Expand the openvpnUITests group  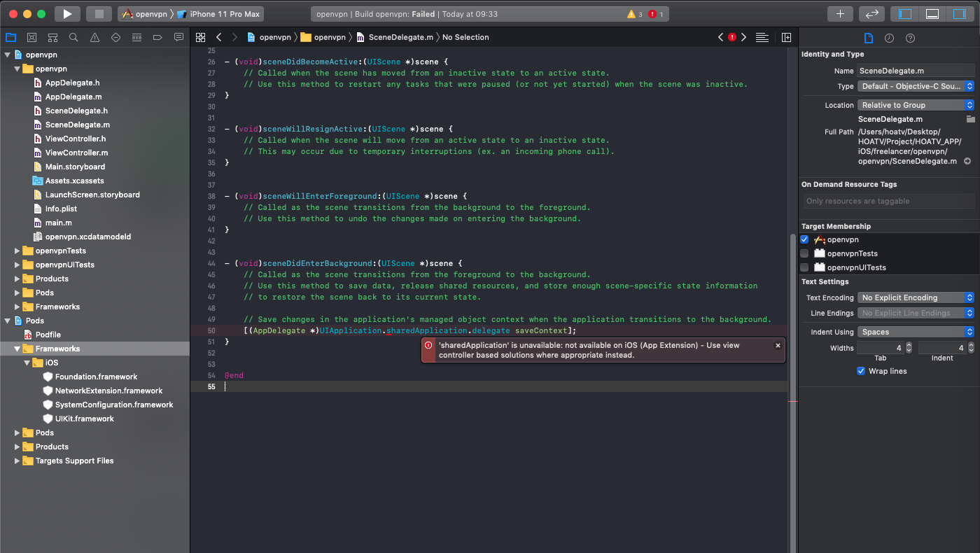coord(17,265)
